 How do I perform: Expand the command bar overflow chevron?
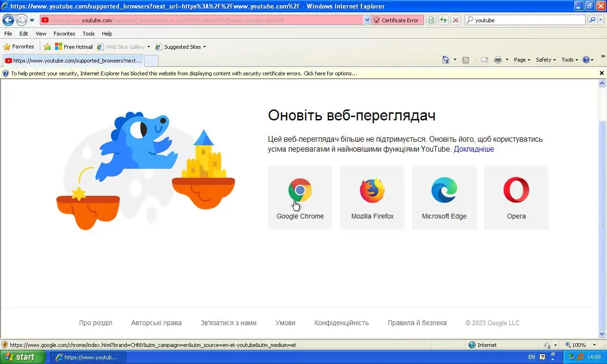[603, 57]
